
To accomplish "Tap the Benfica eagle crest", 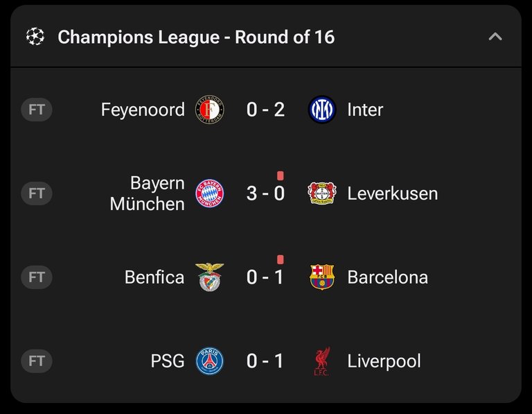I will tap(210, 277).
